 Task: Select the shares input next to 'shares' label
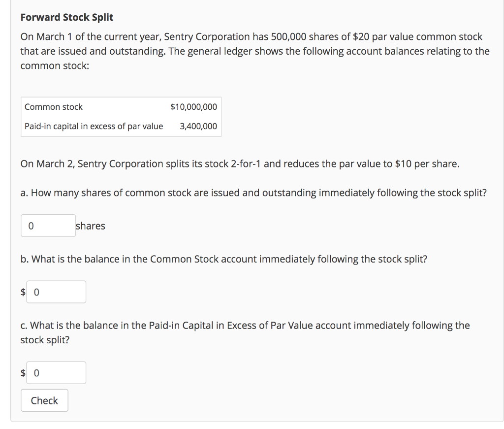tap(48, 225)
